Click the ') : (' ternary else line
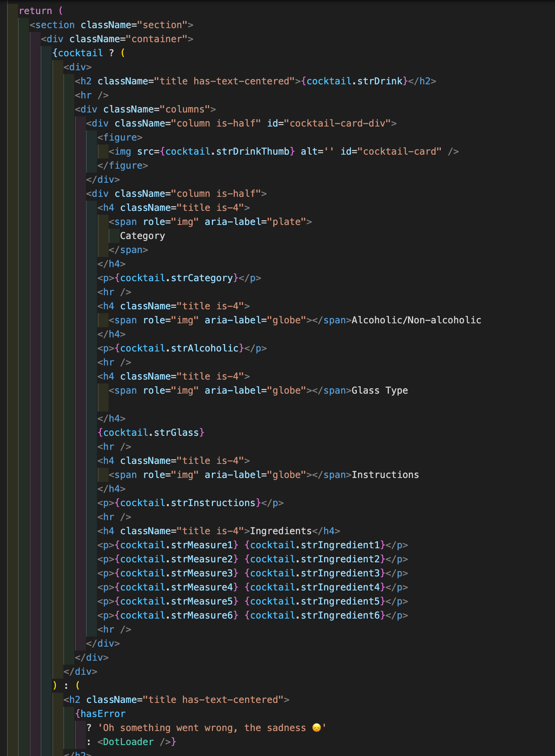 pyautogui.click(x=66, y=686)
